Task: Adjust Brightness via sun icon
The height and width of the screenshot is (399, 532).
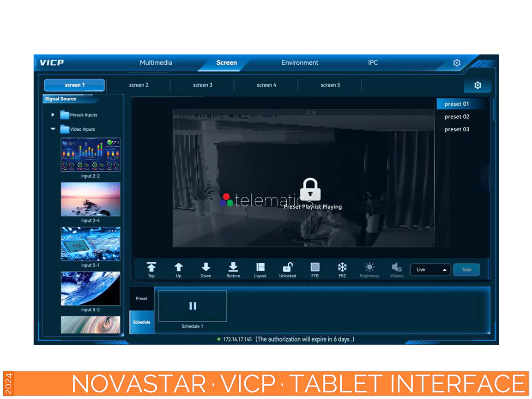Action: point(369,267)
